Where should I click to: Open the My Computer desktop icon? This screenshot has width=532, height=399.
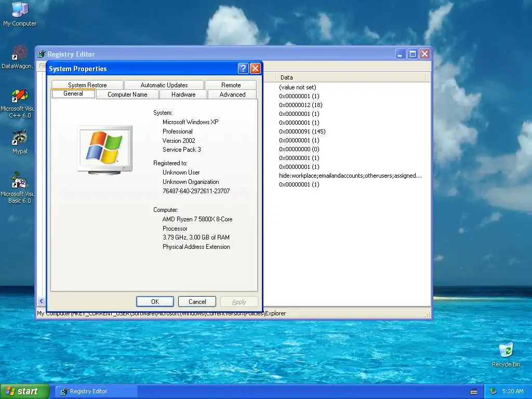[x=20, y=14]
